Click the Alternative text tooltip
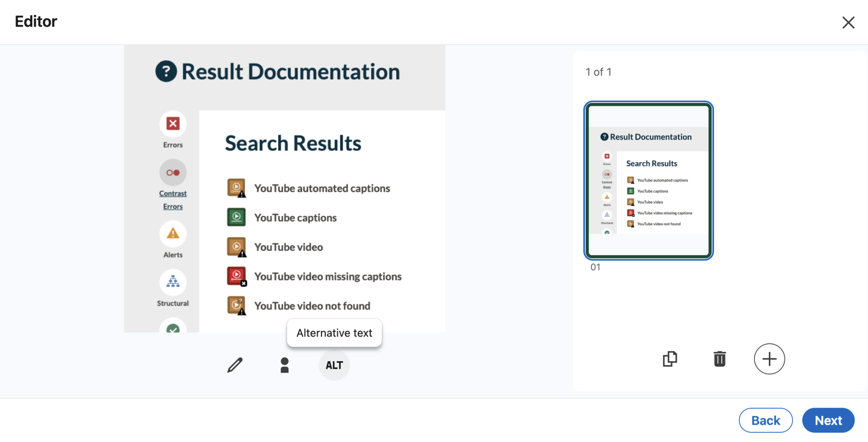868x442 pixels. pos(334,333)
